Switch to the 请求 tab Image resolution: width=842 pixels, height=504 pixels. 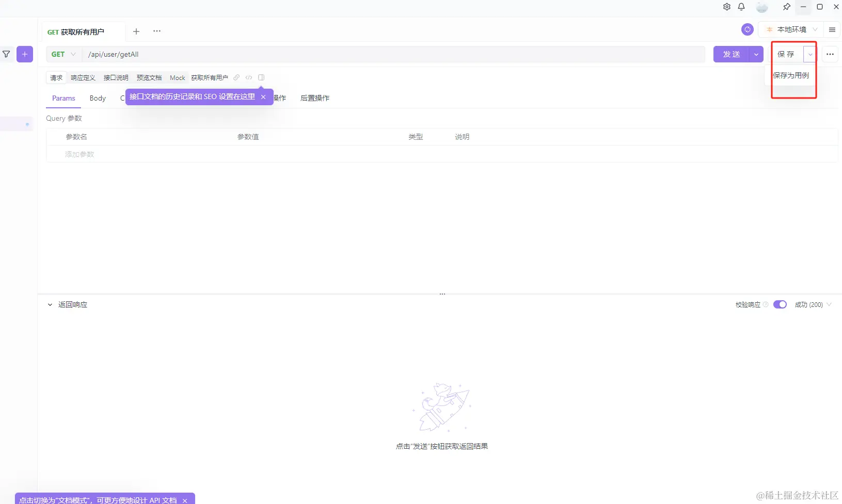click(56, 77)
